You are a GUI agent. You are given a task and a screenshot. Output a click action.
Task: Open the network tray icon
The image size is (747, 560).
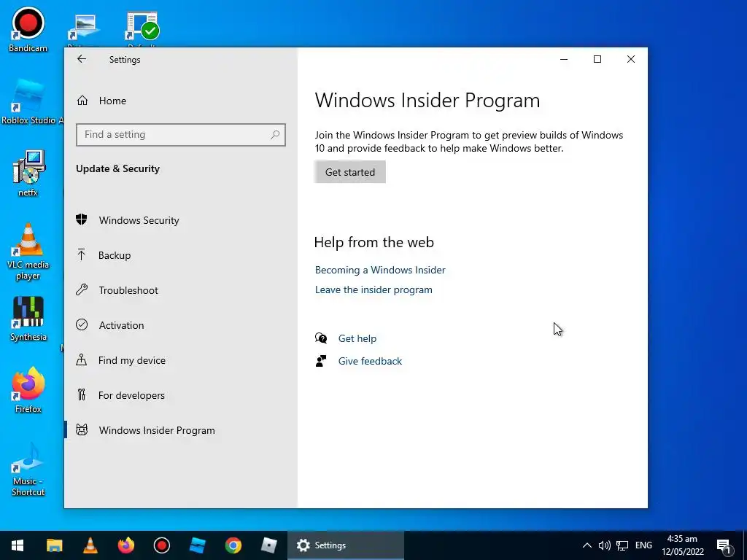(622, 545)
